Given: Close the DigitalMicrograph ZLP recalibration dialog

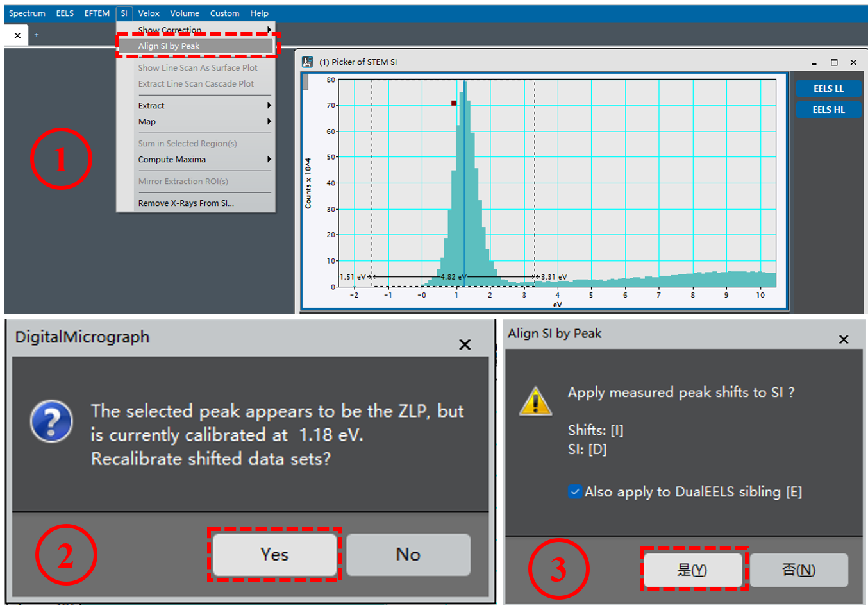Looking at the screenshot, I should [465, 344].
